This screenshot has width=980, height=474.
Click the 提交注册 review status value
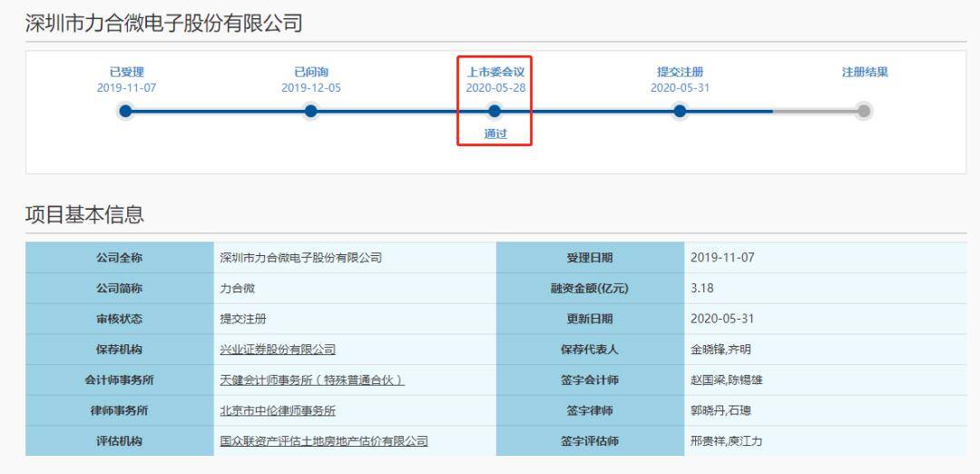[x=243, y=319]
